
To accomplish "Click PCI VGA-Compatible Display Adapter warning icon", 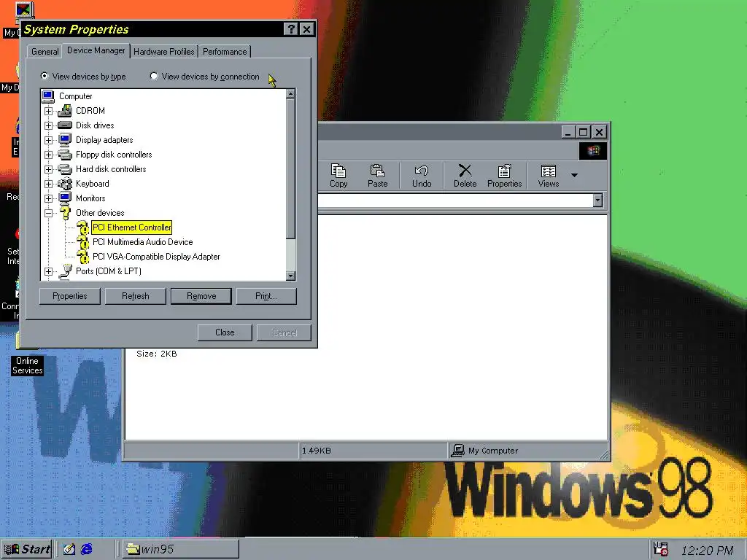I will (x=83, y=257).
